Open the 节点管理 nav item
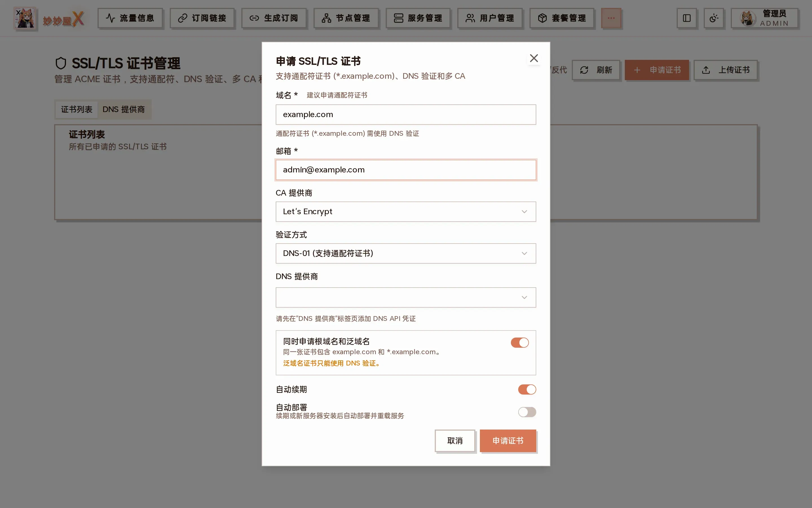 click(x=346, y=18)
